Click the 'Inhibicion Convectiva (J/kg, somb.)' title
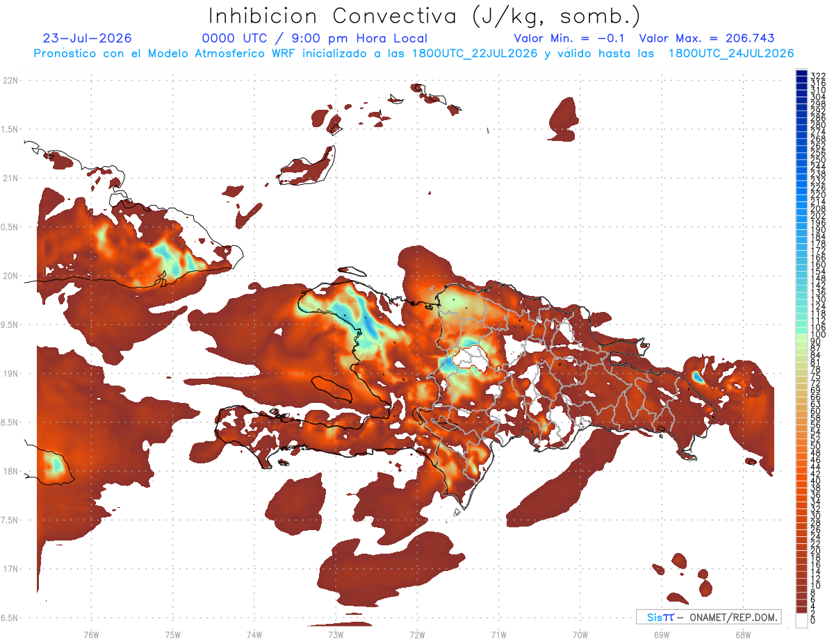 click(x=425, y=17)
